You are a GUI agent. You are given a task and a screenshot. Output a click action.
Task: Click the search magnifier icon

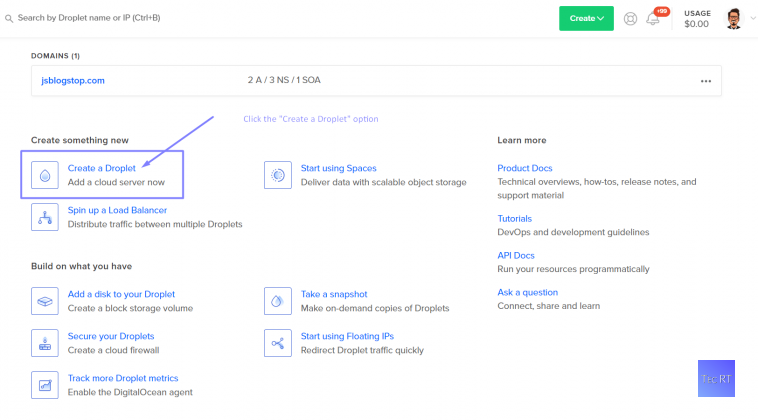click(9, 18)
